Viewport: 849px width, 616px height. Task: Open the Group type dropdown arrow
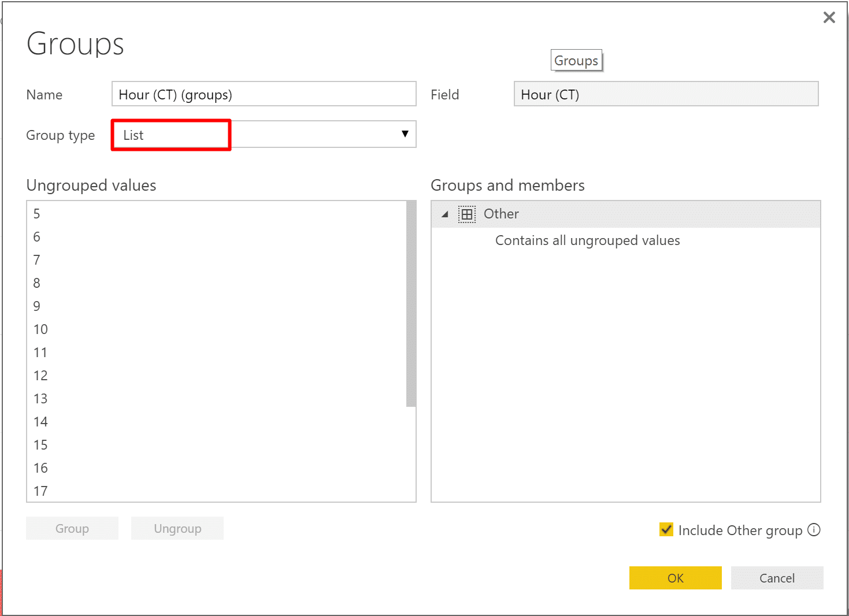[405, 134]
